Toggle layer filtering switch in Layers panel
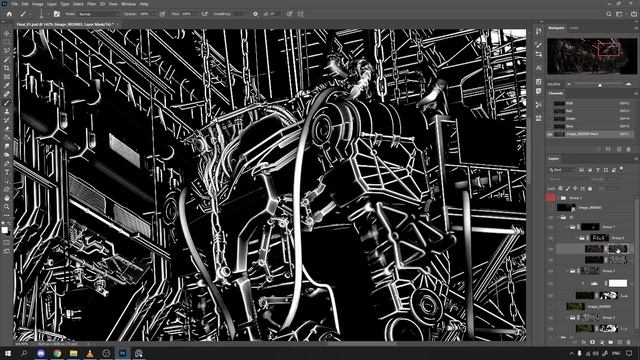Viewport: 640px width, 360px height. pyautogui.click(x=622, y=168)
